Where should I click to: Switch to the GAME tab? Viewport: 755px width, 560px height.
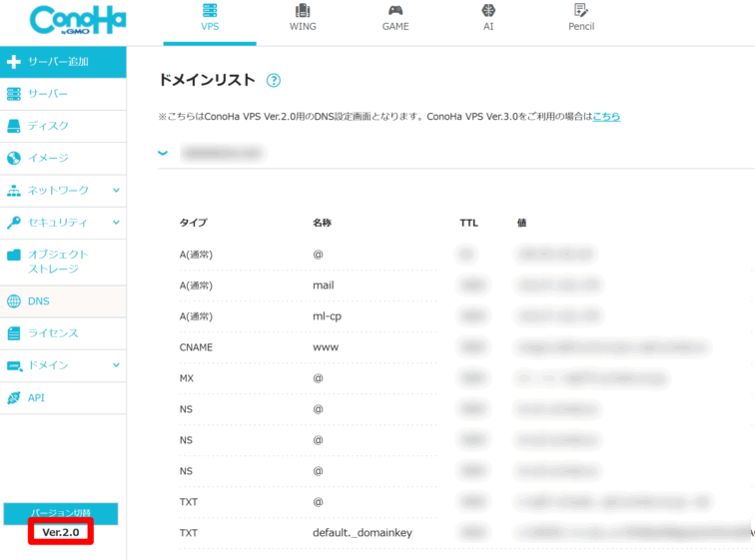coord(395,18)
